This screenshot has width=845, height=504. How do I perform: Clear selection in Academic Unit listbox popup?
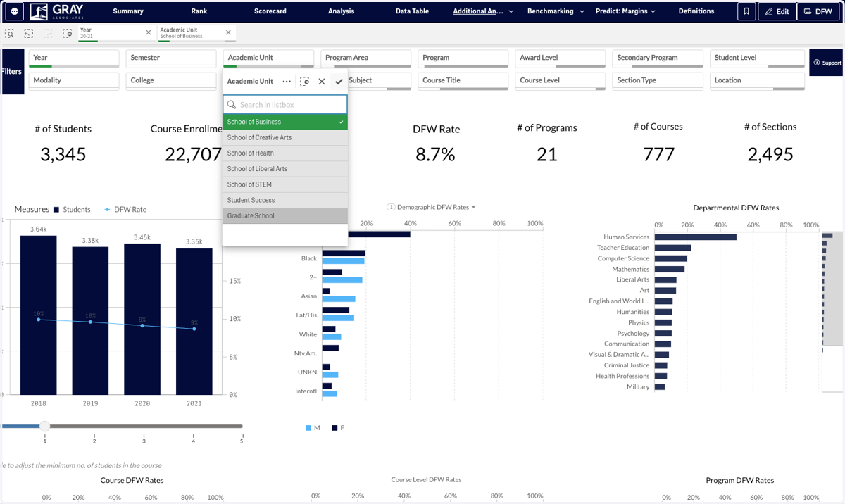(x=304, y=82)
